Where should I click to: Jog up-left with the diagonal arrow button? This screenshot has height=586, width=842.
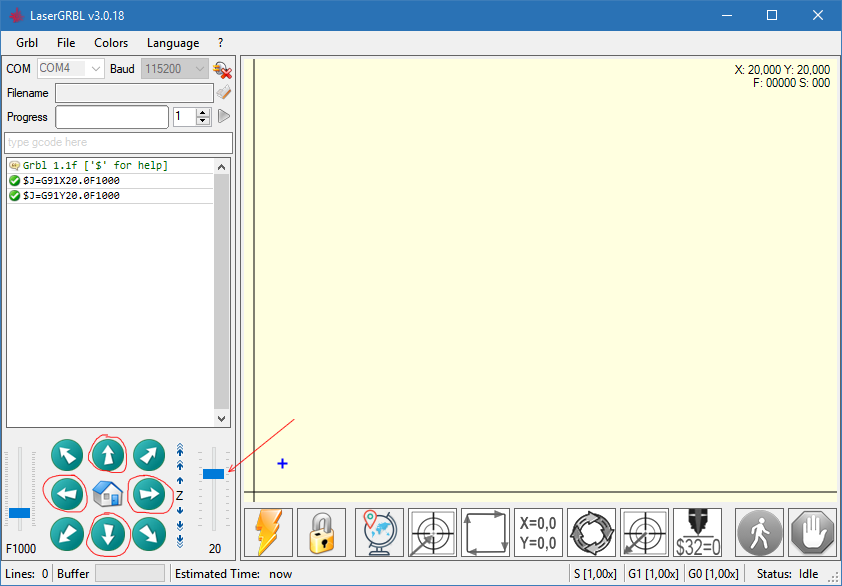click(x=67, y=455)
